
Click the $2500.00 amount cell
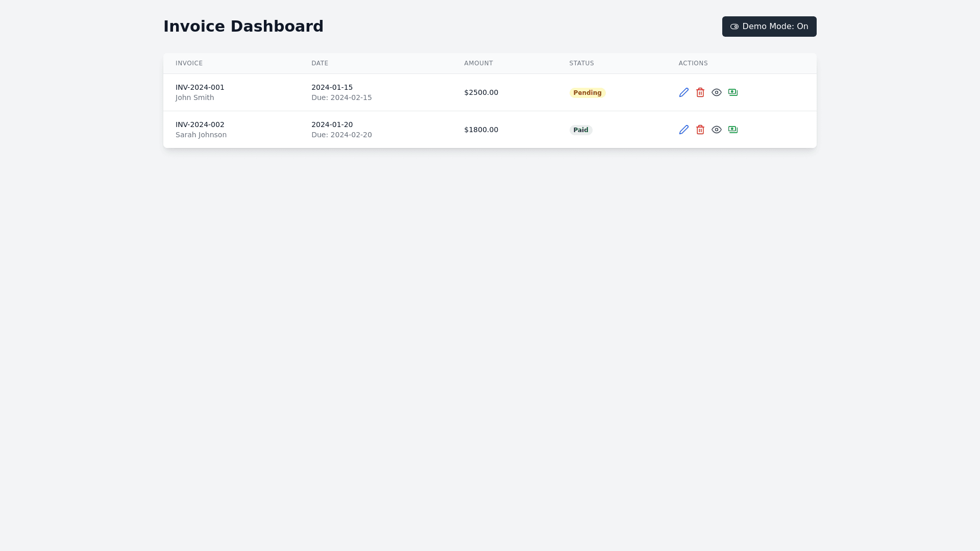point(481,92)
